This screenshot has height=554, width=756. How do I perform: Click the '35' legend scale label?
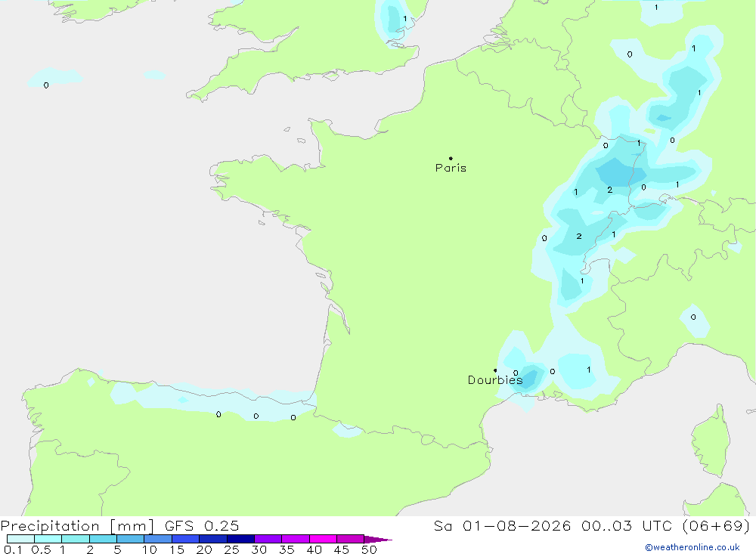tap(287, 549)
